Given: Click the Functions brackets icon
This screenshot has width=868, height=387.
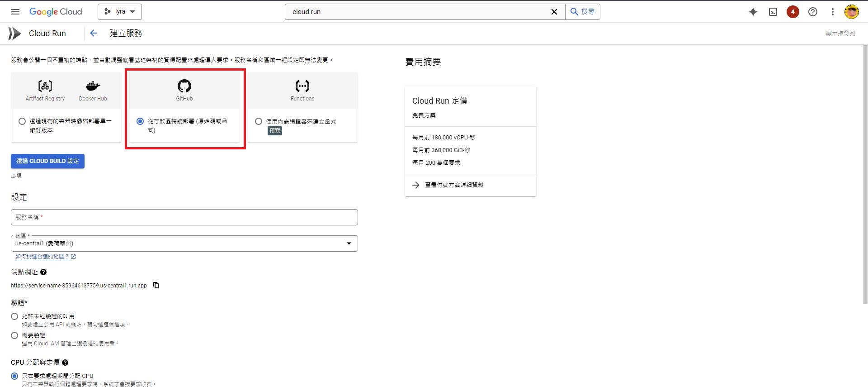Looking at the screenshot, I should click(302, 86).
